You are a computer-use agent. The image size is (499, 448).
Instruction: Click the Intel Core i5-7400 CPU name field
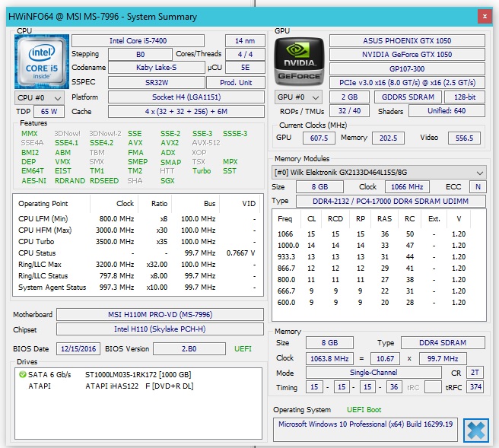[138, 41]
